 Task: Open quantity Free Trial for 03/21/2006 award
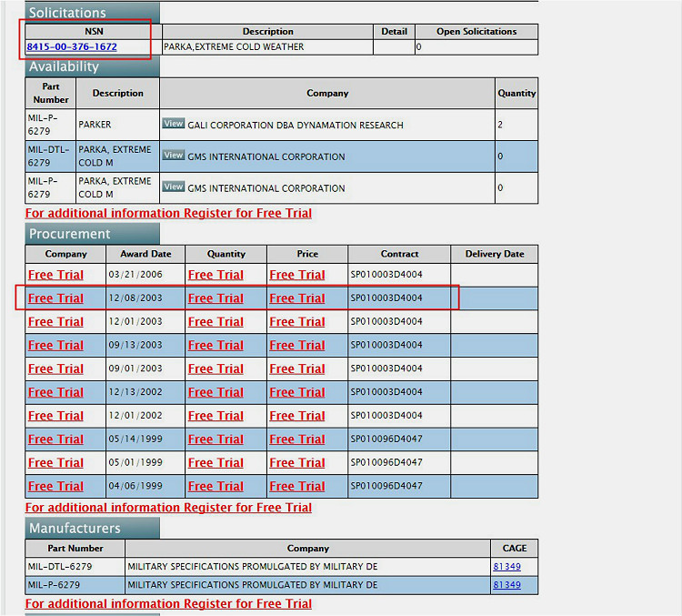(x=216, y=275)
